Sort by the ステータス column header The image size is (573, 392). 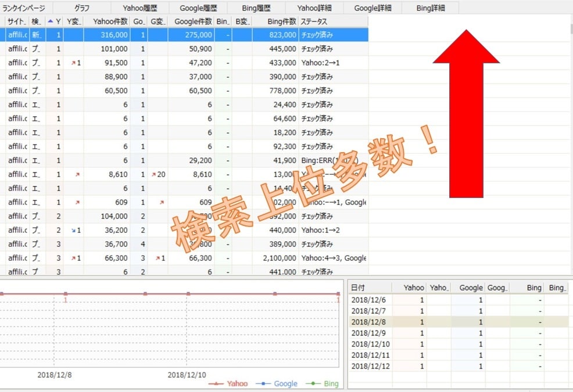click(x=333, y=21)
